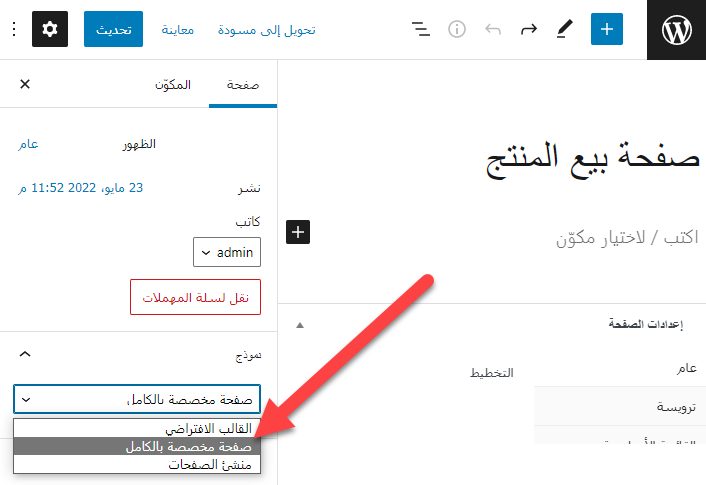Toggle the settings gear sidebar
This screenshot has height=485, width=706.
[50, 30]
